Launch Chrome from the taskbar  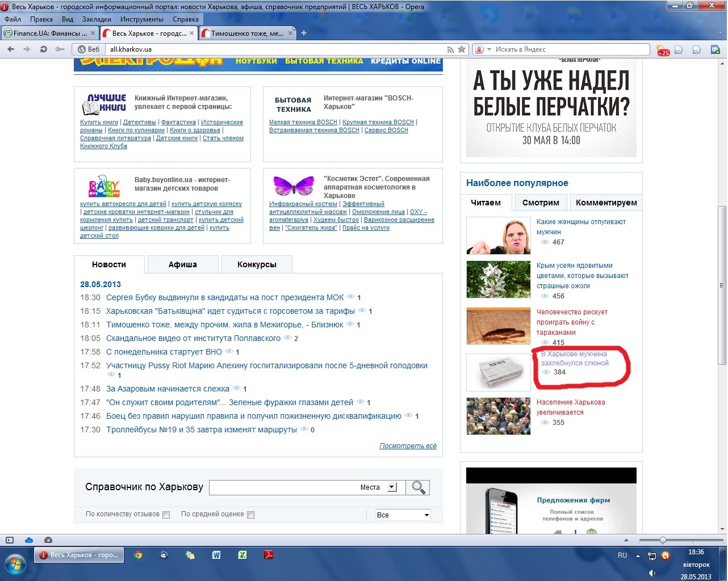[138, 555]
